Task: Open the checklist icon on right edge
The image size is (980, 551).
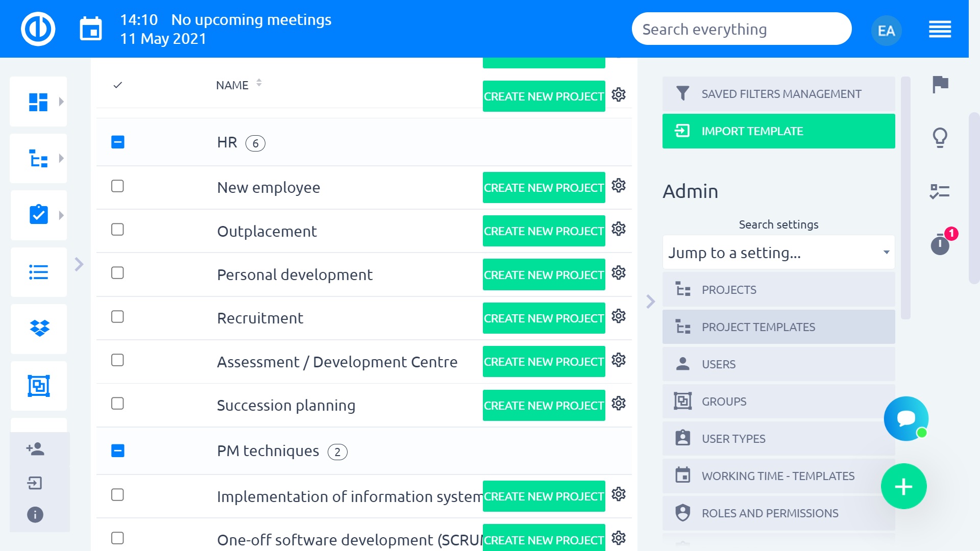Action: [940, 191]
